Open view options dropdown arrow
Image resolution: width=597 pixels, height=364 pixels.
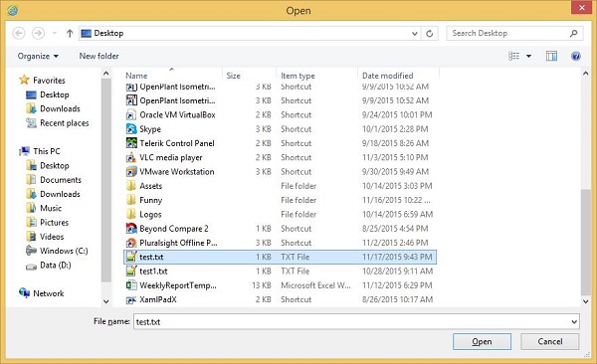tap(529, 56)
